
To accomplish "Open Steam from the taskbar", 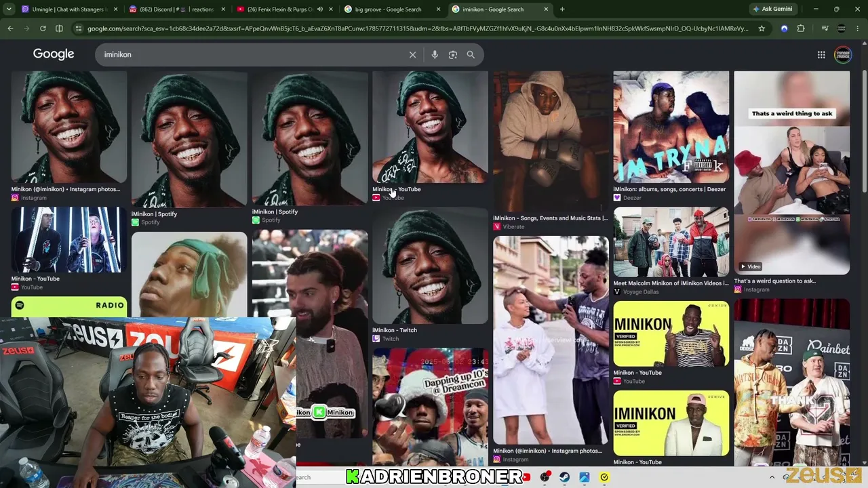I will click(564, 477).
